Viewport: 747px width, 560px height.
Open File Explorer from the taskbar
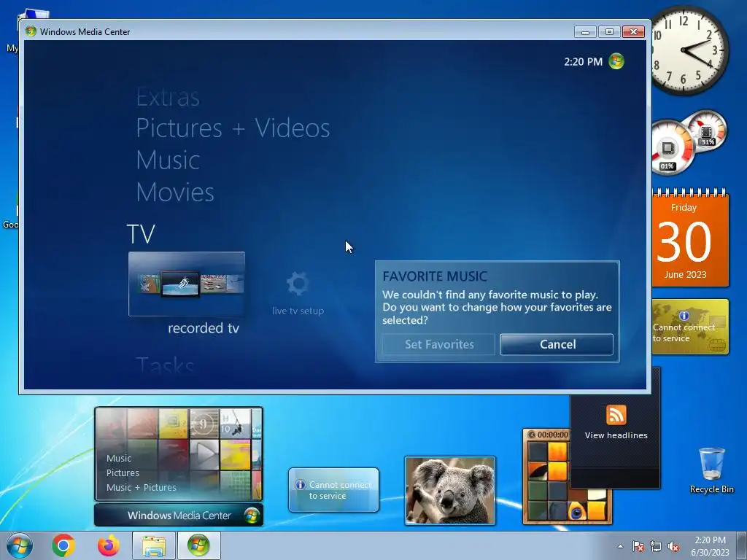pos(154,545)
